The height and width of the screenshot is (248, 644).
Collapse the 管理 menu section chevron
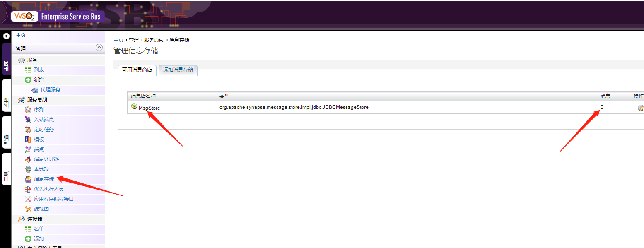click(x=99, y=47)
